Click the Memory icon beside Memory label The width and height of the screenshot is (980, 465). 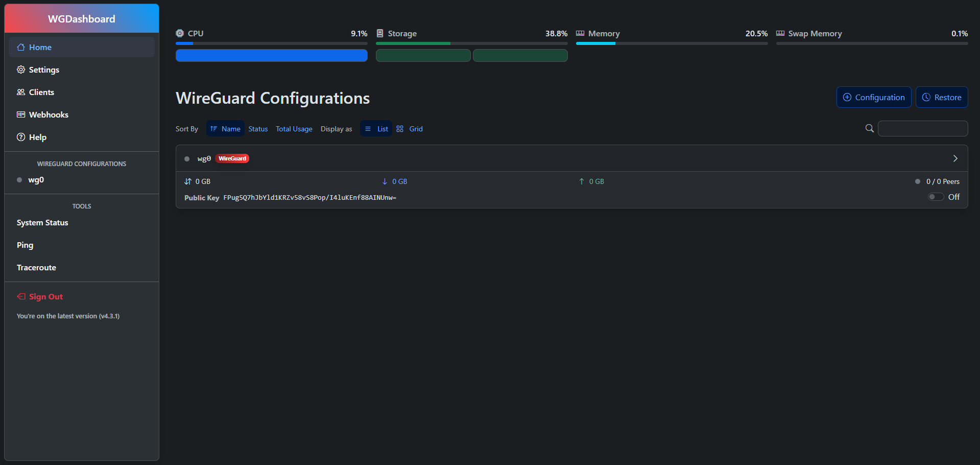click(580, 33)
